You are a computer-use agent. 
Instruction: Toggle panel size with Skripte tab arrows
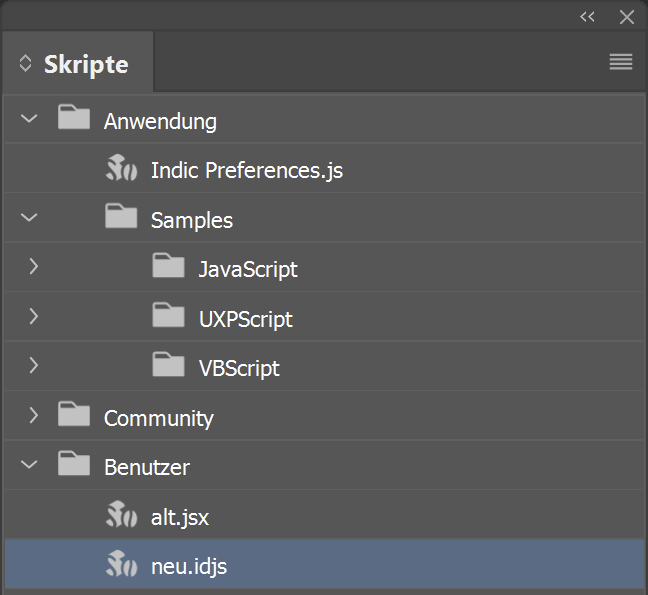(x=25, y=64)
